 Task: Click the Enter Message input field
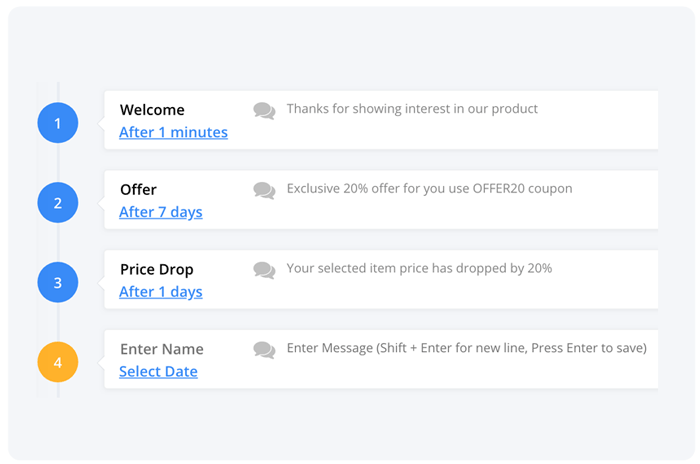466,348
